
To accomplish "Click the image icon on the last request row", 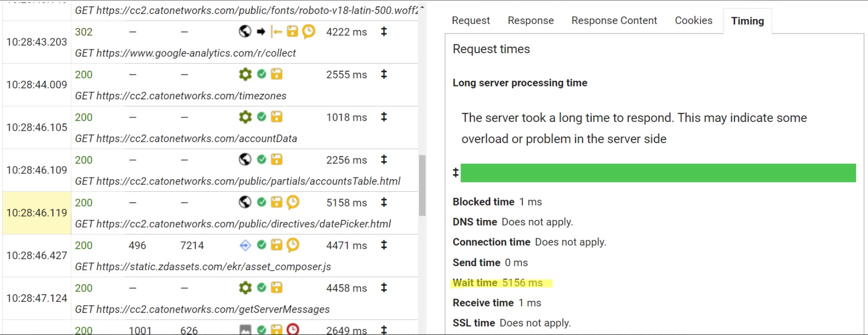I will pos(245,329).
